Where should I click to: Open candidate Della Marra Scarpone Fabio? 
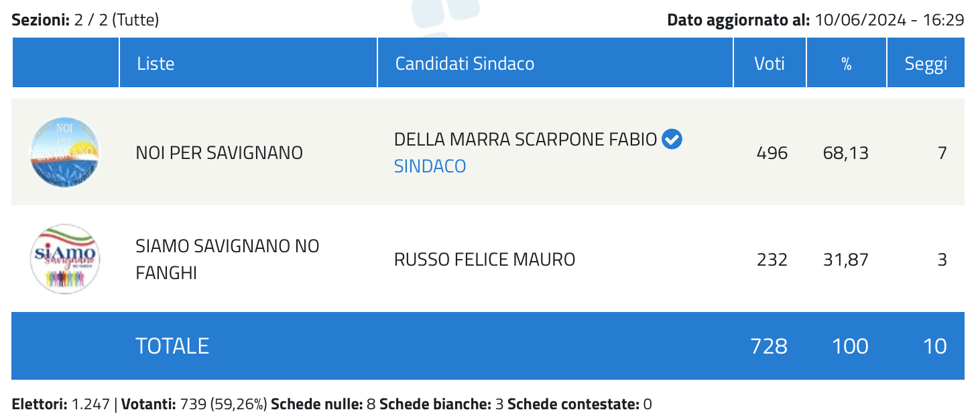526,140
